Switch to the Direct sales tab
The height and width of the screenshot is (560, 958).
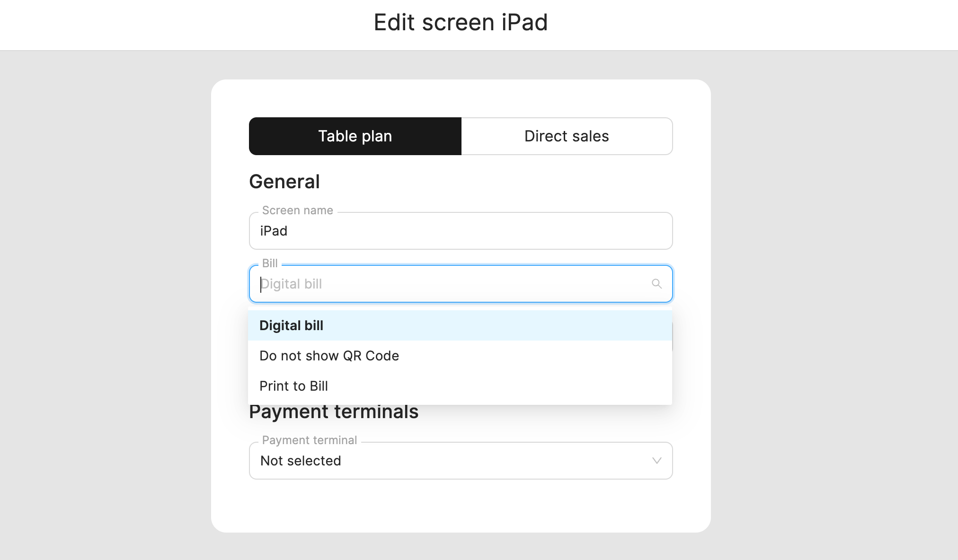(567, 136)
